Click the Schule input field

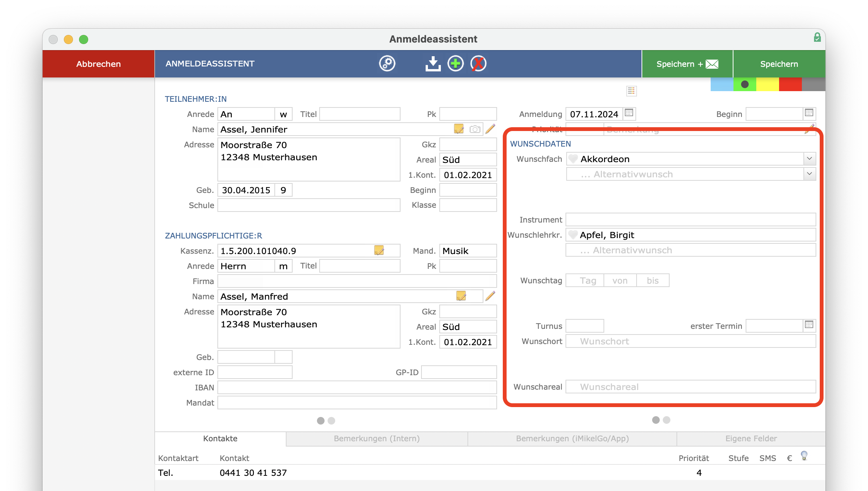pyautogui.click(x=309, y=205)
